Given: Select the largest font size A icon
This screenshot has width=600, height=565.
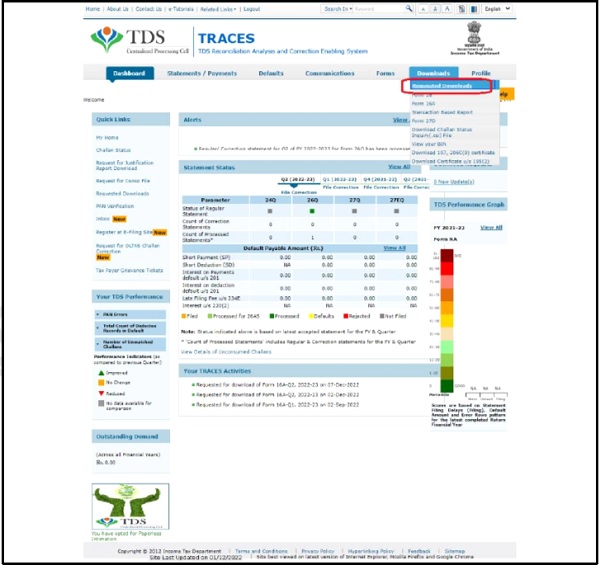Looking at the screenshot, I should [447, 9].
